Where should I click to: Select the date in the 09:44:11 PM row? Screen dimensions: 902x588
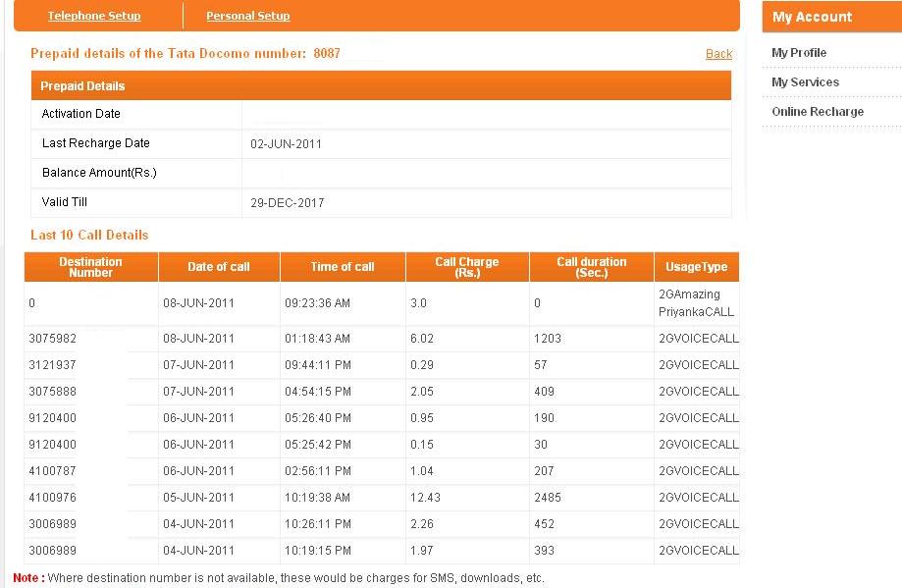(198, 365)
